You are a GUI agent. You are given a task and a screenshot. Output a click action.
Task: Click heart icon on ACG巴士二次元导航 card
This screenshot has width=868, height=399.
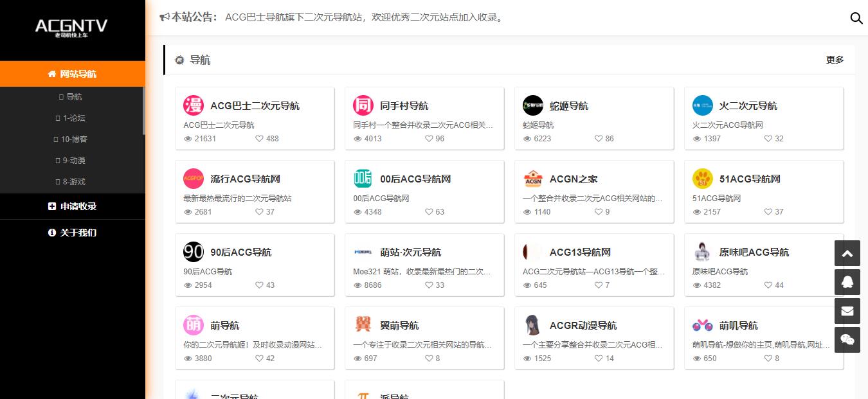point(260,139)
